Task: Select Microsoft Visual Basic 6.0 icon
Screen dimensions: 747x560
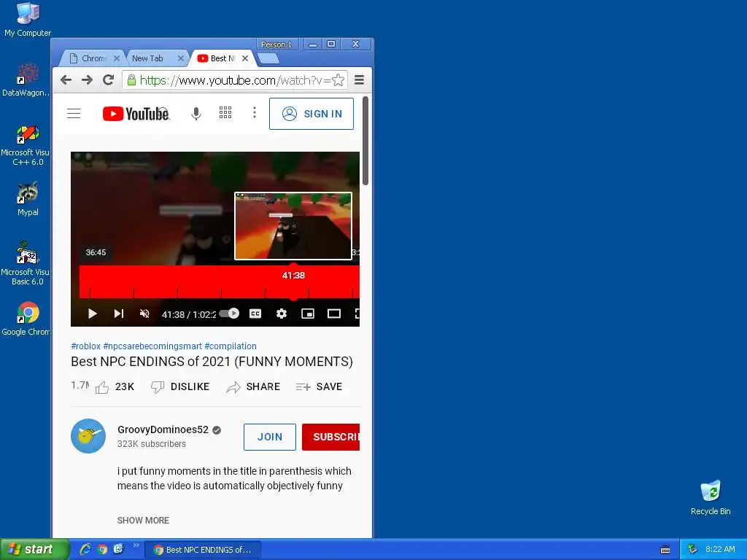Action: tap(26, 263)
